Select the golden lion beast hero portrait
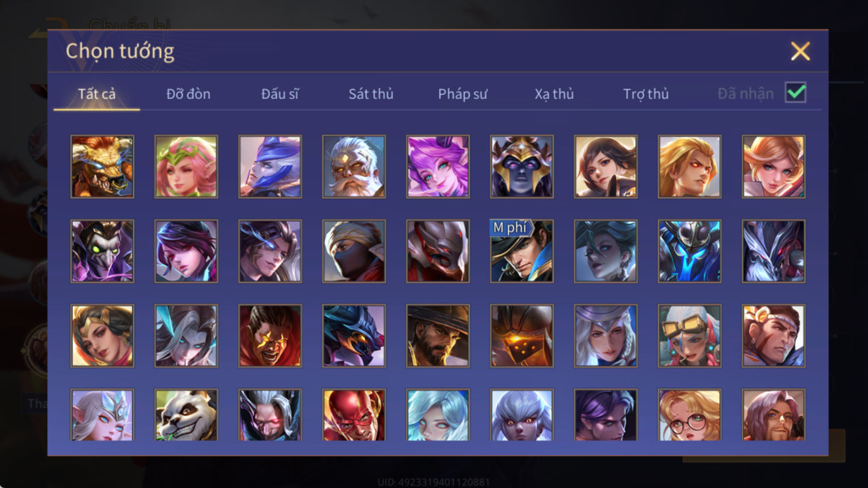868x488 pixels. click(x=102, y=166)
